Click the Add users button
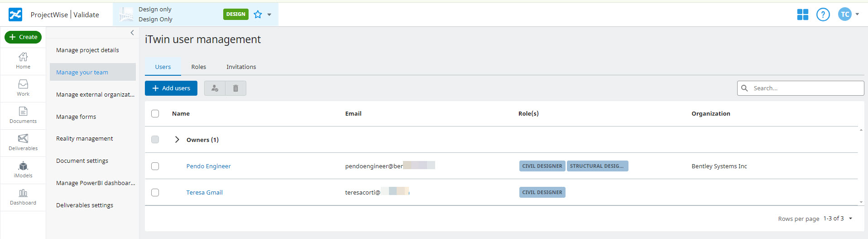Screen dimensions: 868x239 (171, 88)
